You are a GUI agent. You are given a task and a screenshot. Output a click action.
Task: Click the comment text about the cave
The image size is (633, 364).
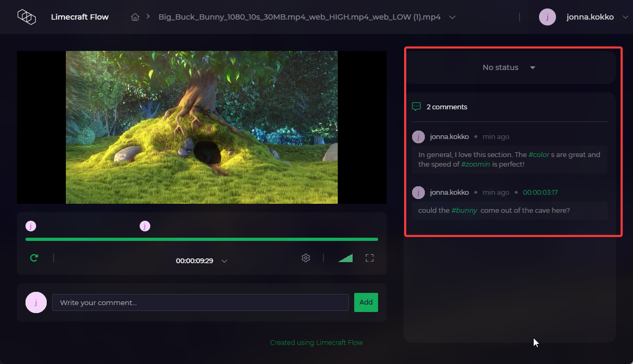[x=494, y=210]
